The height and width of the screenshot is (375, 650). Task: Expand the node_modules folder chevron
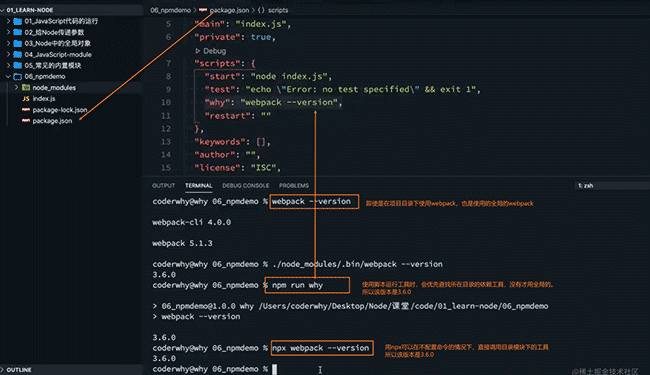coord(17,87)
